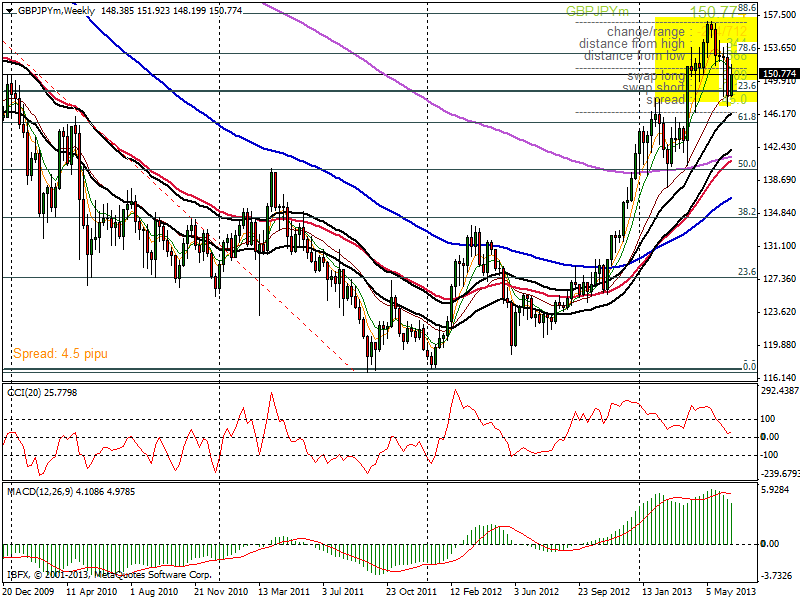
Task: Click the 21 Nov 2010 date label
Action: click(221, 592)
